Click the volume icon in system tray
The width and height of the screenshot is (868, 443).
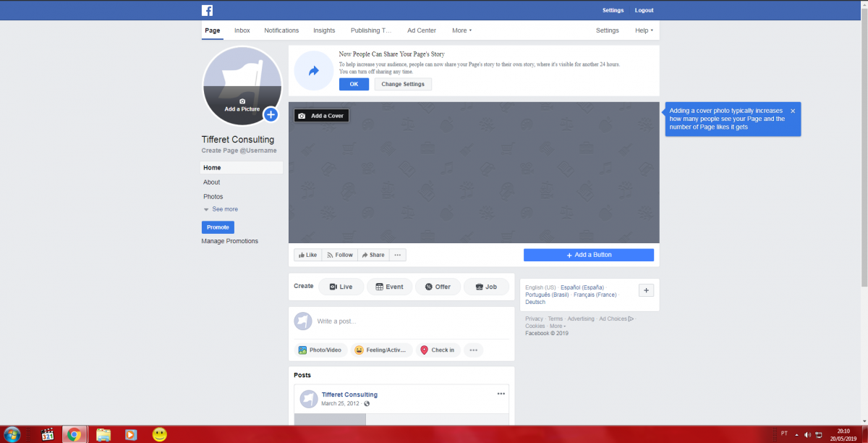click(808, 434)
